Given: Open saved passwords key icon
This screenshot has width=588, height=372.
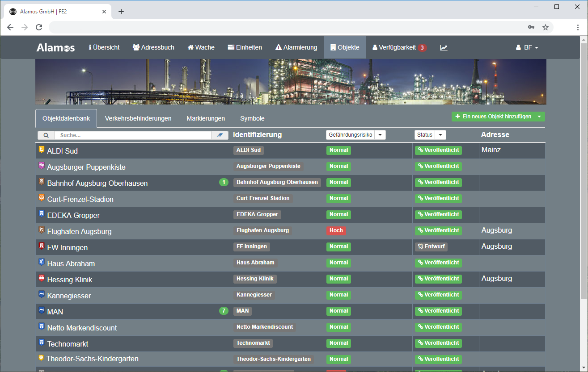Looking at the screenshot, I should tap(531, 27).
